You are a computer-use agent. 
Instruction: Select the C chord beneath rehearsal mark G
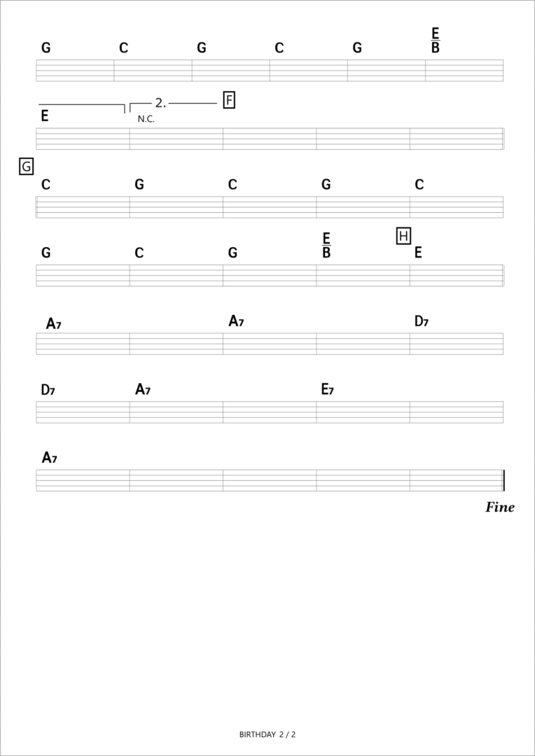(x=46, y=185)
